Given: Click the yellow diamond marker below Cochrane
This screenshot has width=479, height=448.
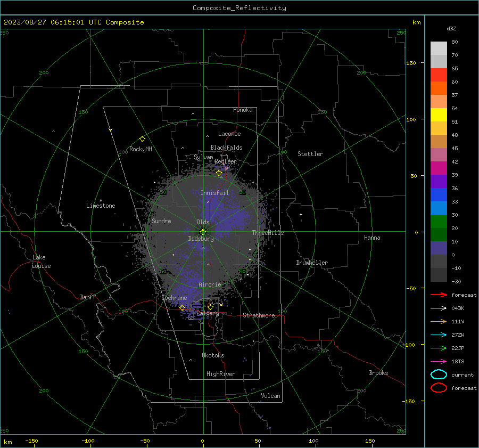Looking at the screenshot, I should (182, 308).
